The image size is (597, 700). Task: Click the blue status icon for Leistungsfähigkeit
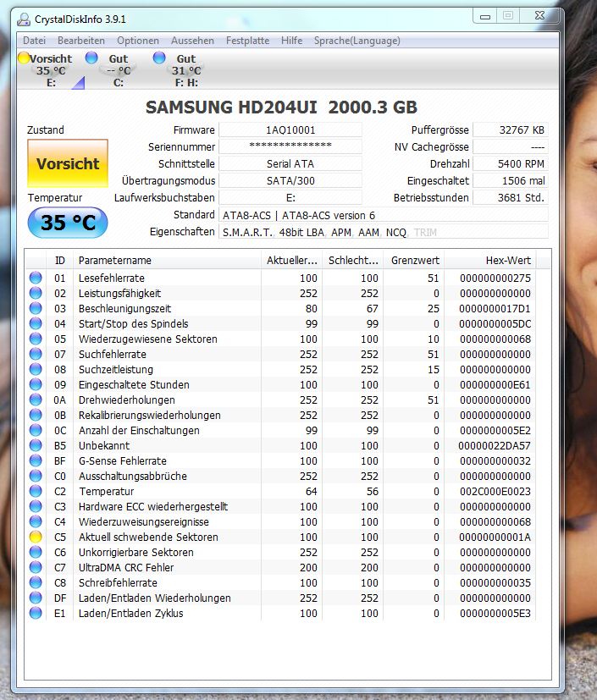[36, 293]
